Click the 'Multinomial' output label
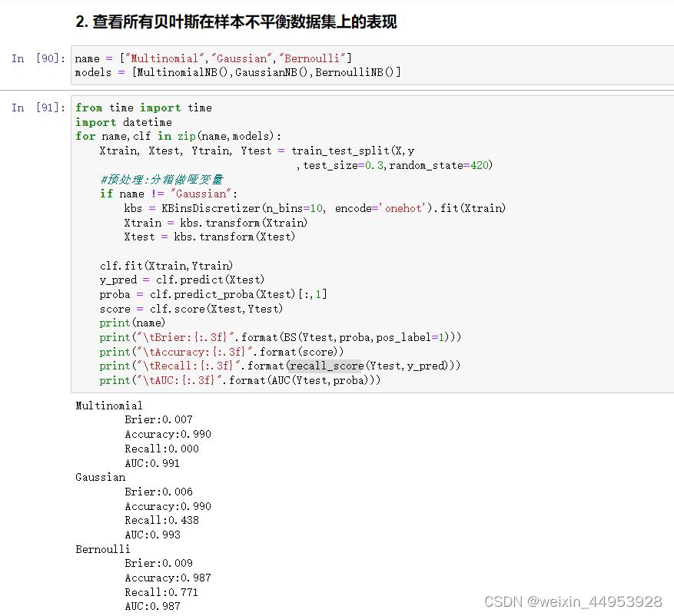Screen dimensions: 674x616 click(x=109, y=406)
